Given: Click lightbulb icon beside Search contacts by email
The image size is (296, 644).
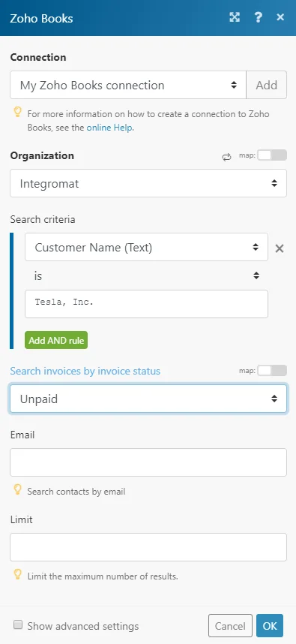Looking at the screenshot, I should tap(18, 489).
